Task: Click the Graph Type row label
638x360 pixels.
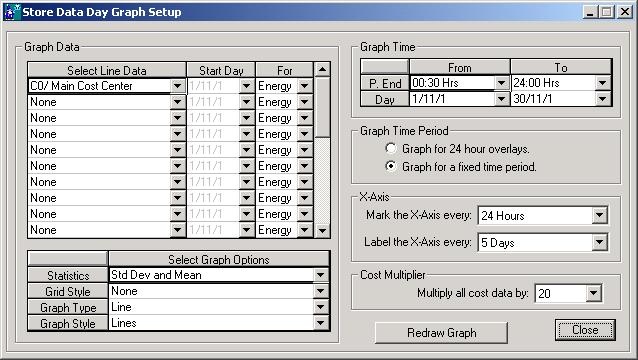Action: tap(68, 308)
